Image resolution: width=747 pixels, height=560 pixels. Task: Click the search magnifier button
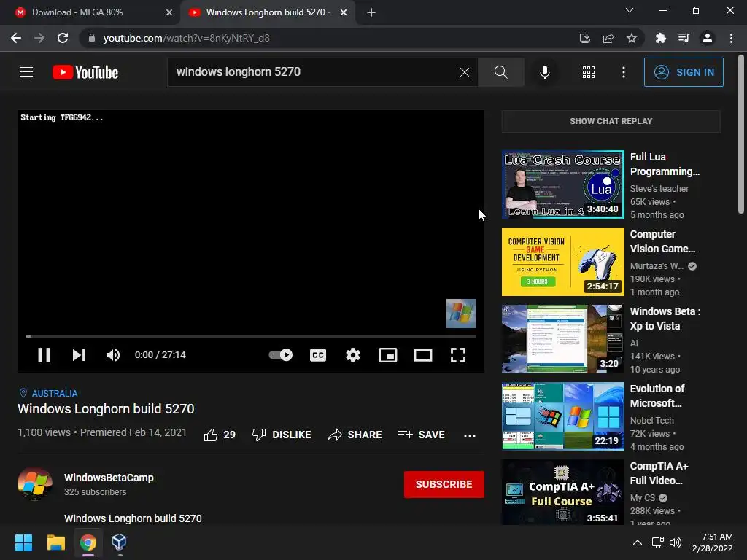click(500, 72)
